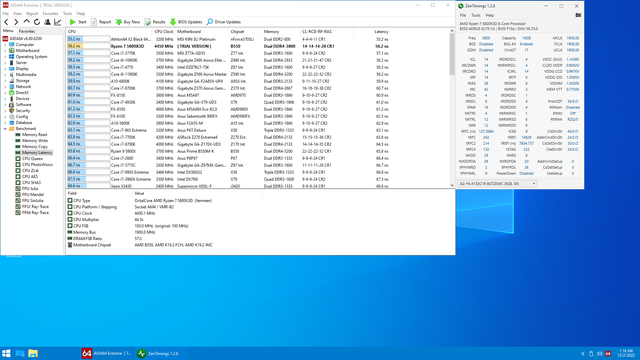Viewport: 640px width, 360px height.
Task: Expand the Server tree node
Action: pyautogui.click(x=5, y=62)
